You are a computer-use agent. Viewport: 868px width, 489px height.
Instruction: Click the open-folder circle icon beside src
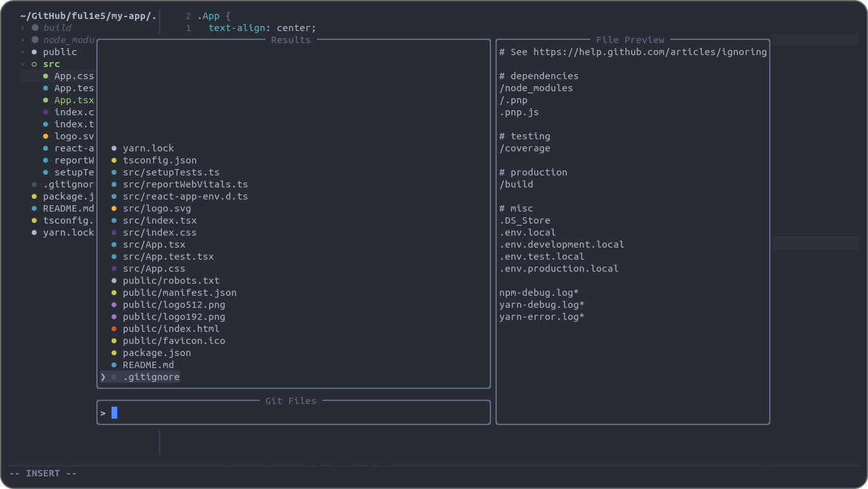tap(34, 64)
